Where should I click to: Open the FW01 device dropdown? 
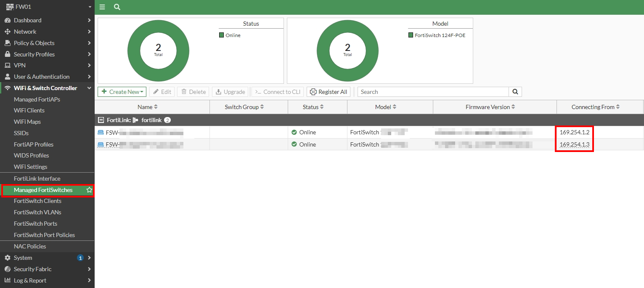(x=90, y=7)
